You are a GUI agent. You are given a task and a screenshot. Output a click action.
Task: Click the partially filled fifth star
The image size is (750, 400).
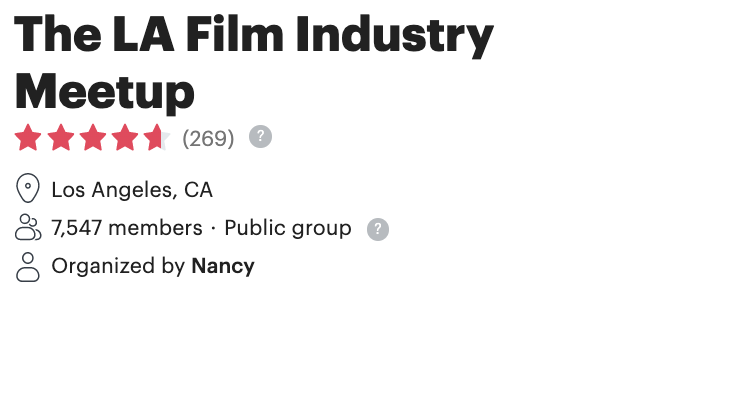pyautogui.click(x=157, y=138)
